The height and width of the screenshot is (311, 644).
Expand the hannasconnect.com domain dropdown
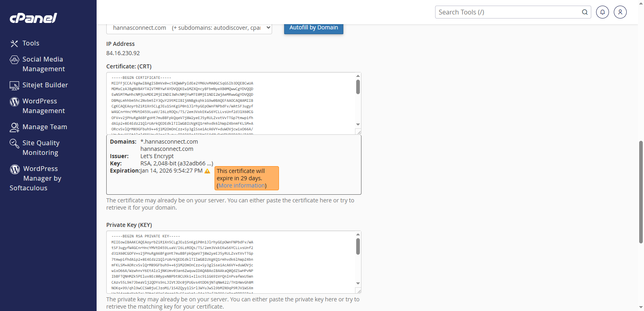click(189, 28)
